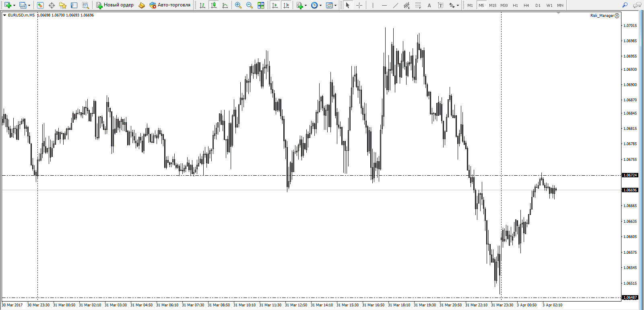This screenshot has height=310, width=644.
Task: Click the 1.07015 price scale value
Action: [630, 26]
